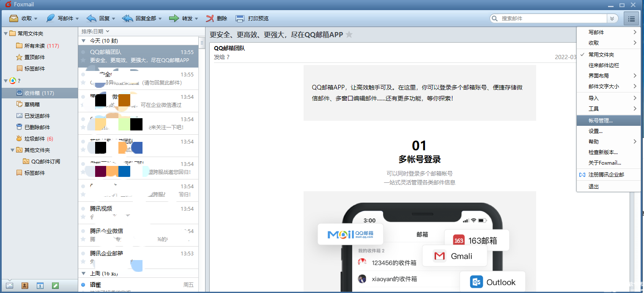The height and width of the screenshot is (293, 644).
Task: Expand search options chevron in search box
Action: [612, 19]
